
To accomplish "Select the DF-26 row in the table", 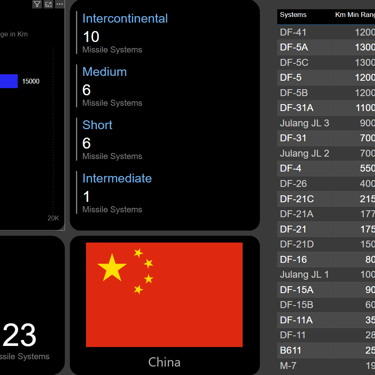I will [x=326, y=184].
